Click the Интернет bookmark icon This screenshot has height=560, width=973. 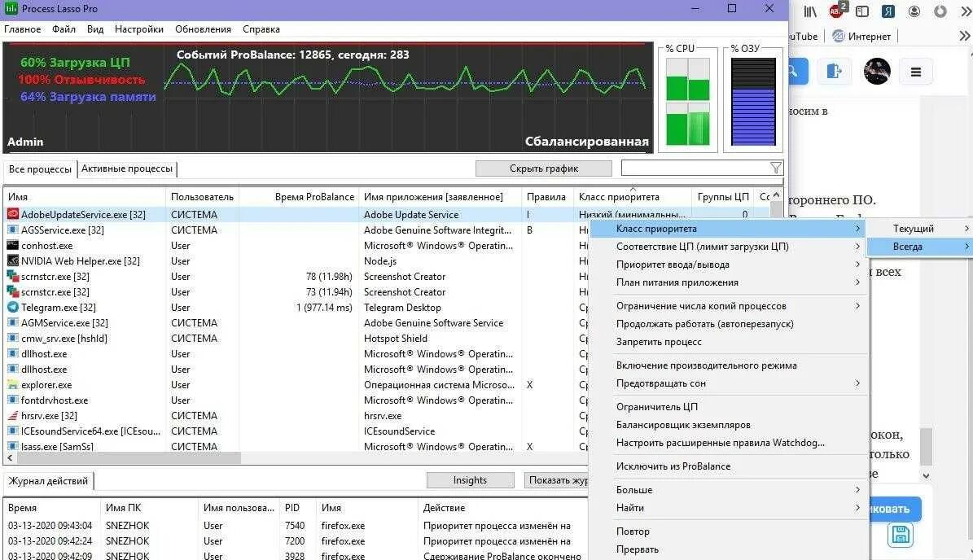click(x=839, y=36)
